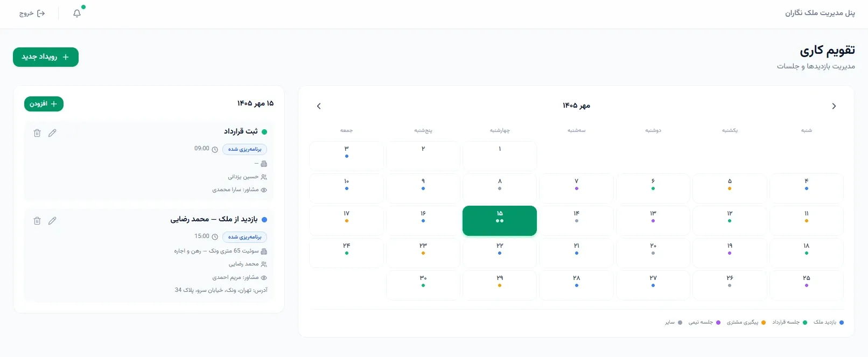This screenshot has height=357, width=868.
Task: Click the blue بازدید ملک legend dot
Action: pos(842,323)
